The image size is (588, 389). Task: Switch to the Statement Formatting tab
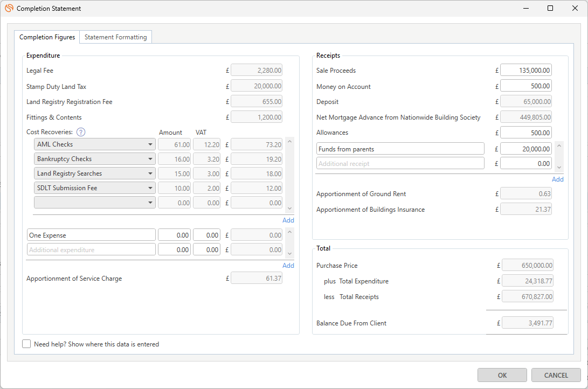[x=115, y=37]
